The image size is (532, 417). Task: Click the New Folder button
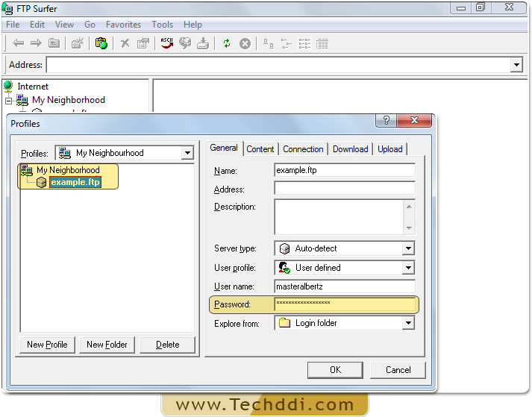[107, 345]
